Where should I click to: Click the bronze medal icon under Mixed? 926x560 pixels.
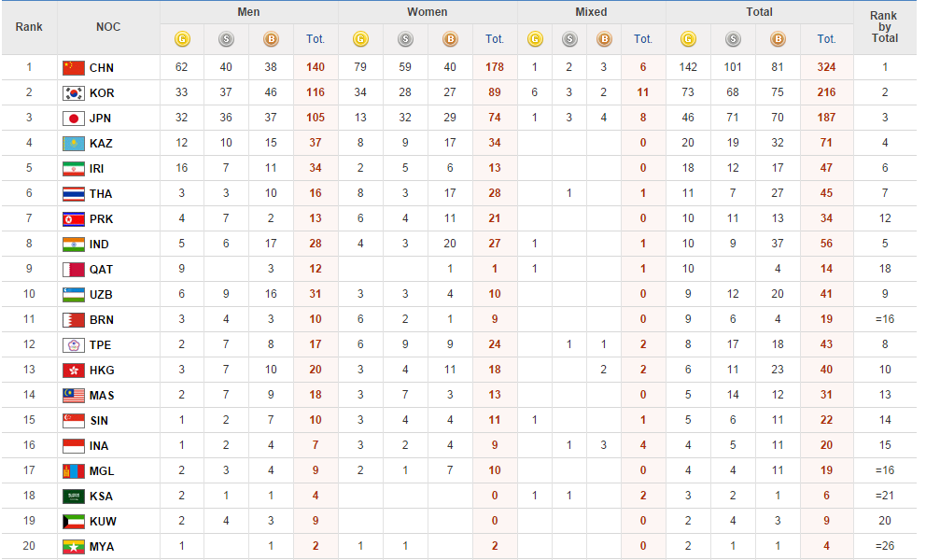click(603, 39)
